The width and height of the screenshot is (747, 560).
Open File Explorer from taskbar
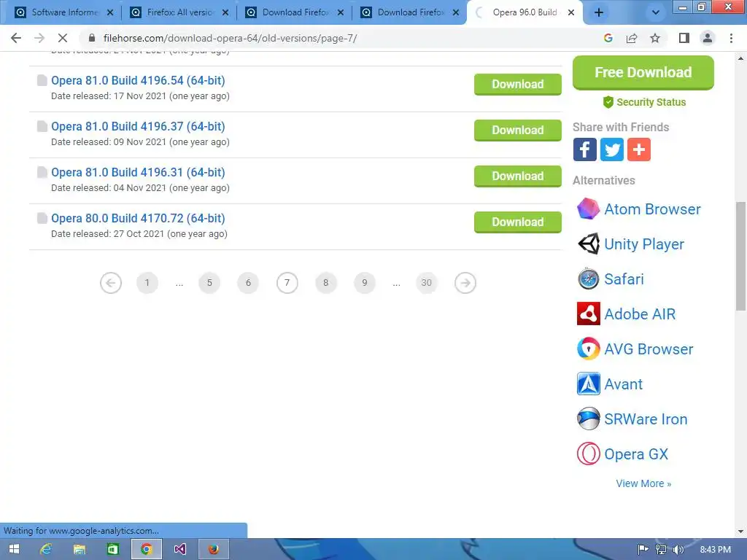[x=79, y=550]
